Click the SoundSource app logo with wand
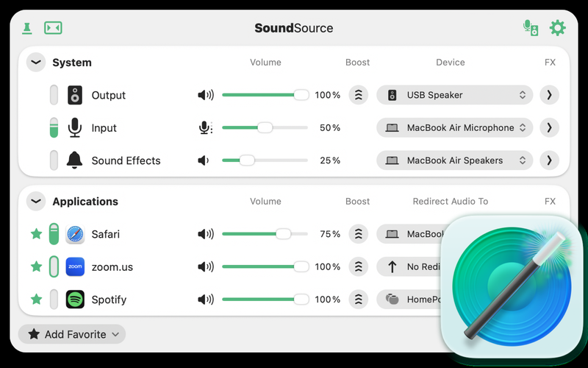This screenshot has height=368, width=588. coord(512,286)
